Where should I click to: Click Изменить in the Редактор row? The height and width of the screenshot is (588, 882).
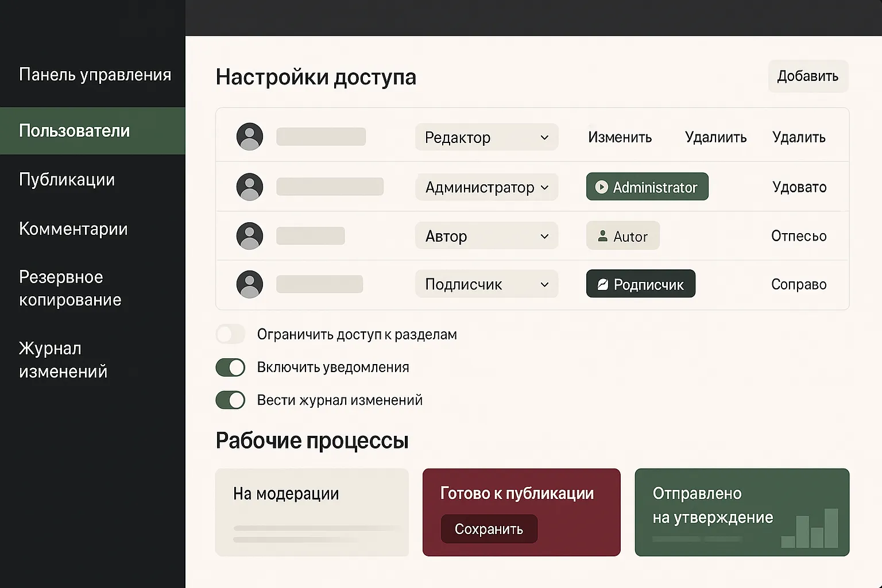[620, 137]
